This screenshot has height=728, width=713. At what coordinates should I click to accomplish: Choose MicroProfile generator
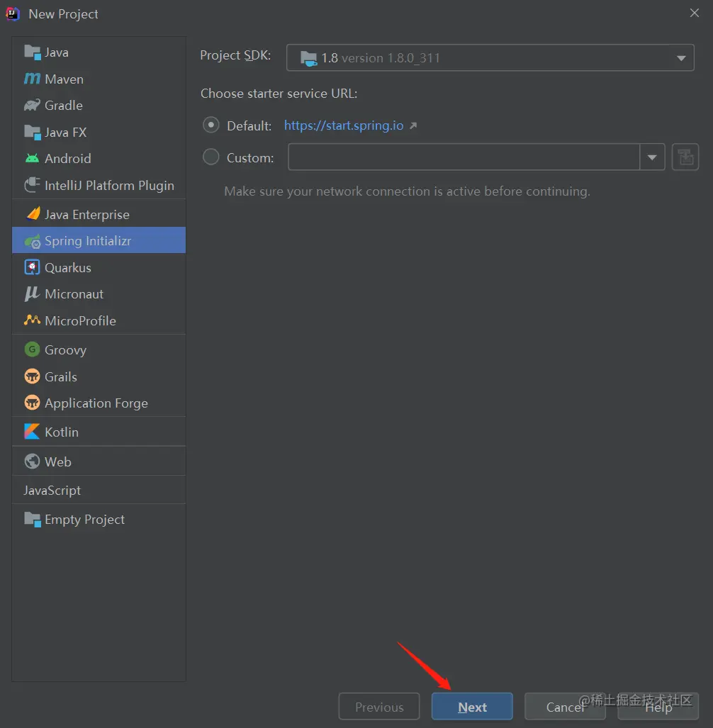(x=99, y=320)
